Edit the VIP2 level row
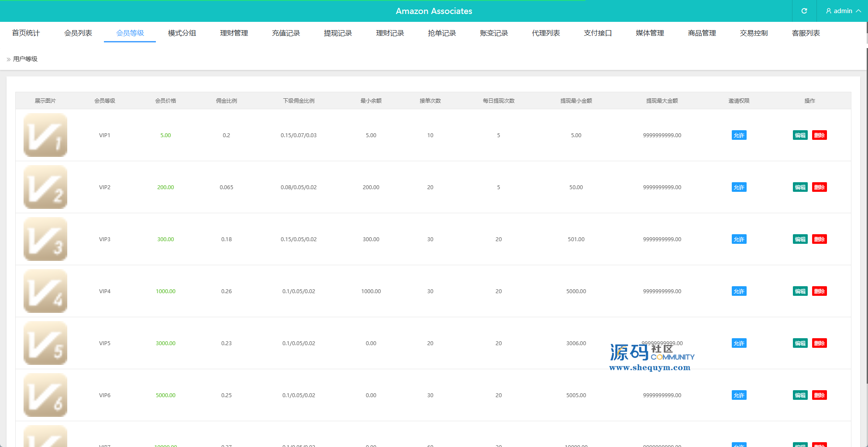This screenshot has width=868, height=447. (x=800, y=187)
